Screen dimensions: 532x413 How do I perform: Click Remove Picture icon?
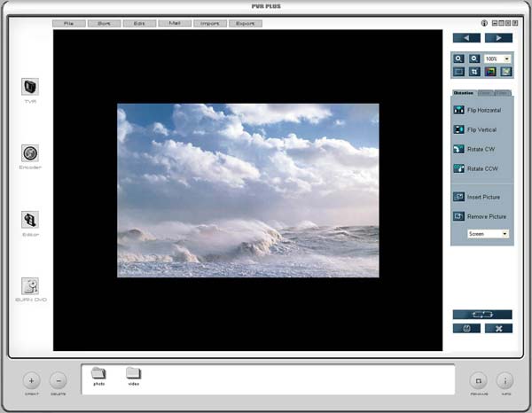click(458, 216)
